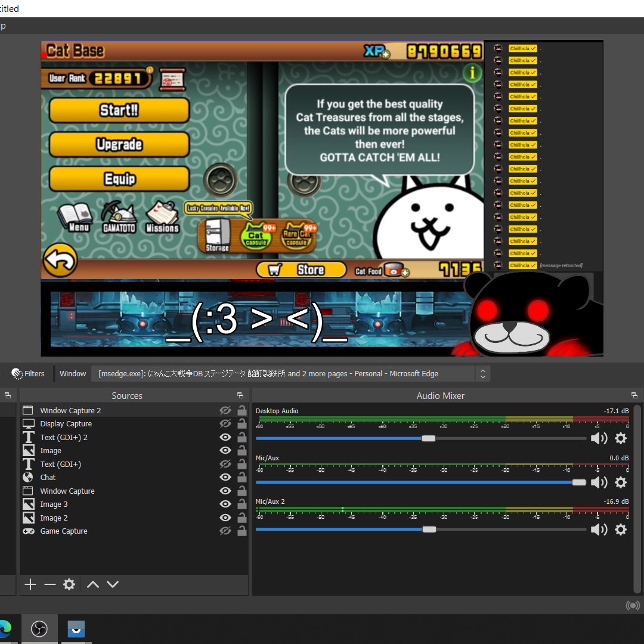Open the Window selection dropdown
644x644 pixels.
coord(482,374)
